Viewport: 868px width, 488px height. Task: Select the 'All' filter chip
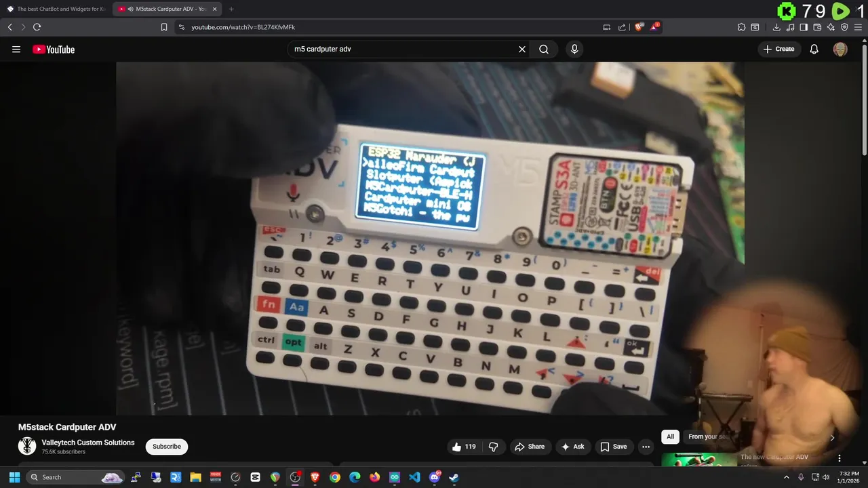coord(670,436)
